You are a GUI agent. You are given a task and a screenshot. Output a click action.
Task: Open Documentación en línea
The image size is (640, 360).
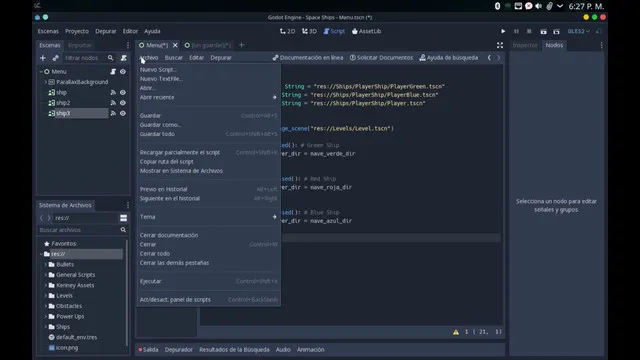[308, 58]
